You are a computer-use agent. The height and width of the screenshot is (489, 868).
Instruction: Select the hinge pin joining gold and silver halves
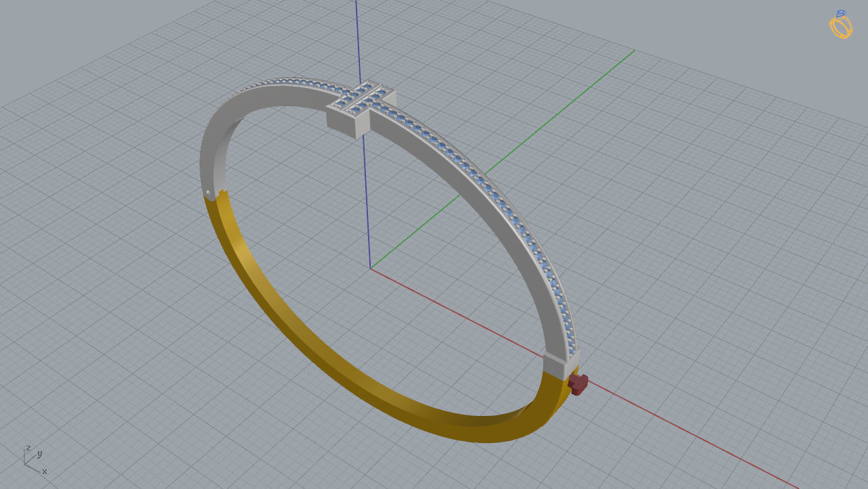pyautogui.click(x=208, y=193)
